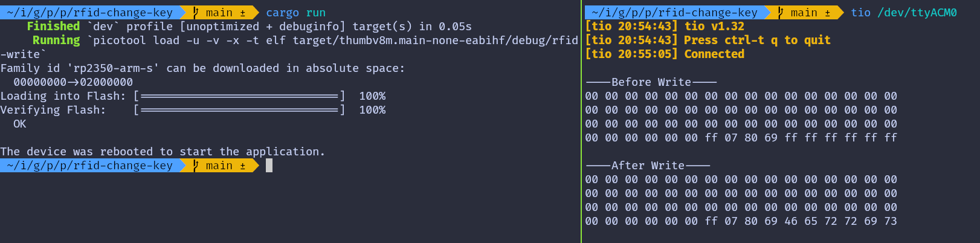Click the Verifying Flash progress bar
The height and width of the screenshot is (243, 980).
pos(239,110)
